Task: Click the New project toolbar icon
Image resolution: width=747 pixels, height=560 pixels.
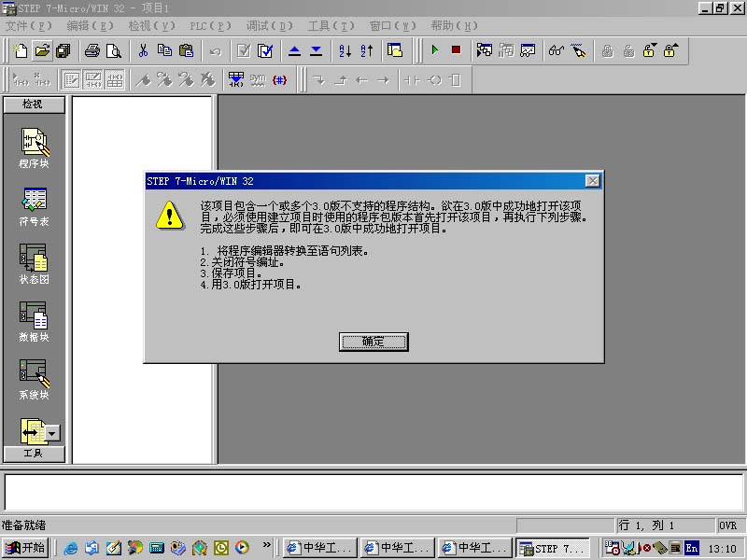Action: (x=21, y=50)
